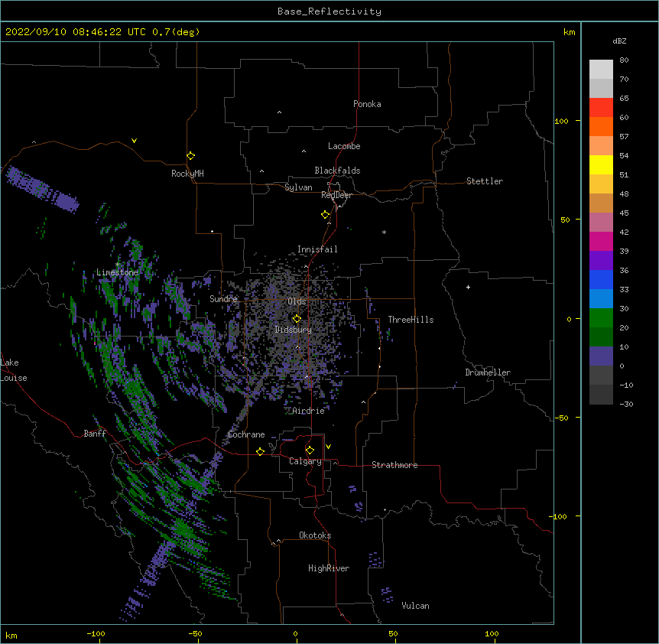659x644 pixels.
Task: Click the Sundre label
Action: pos(223,299)
